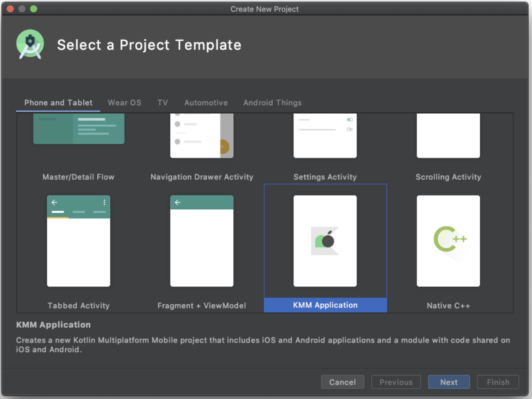Viewport: 532px width, 399px height.
Task: Open the Automotive tab
Action: pyautogui.click(x=206, y=102)
